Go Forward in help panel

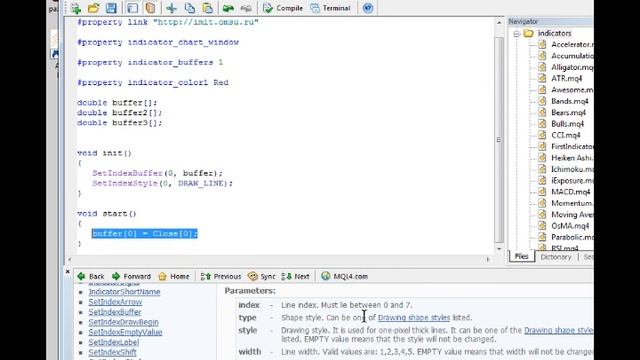coord(131,276)
